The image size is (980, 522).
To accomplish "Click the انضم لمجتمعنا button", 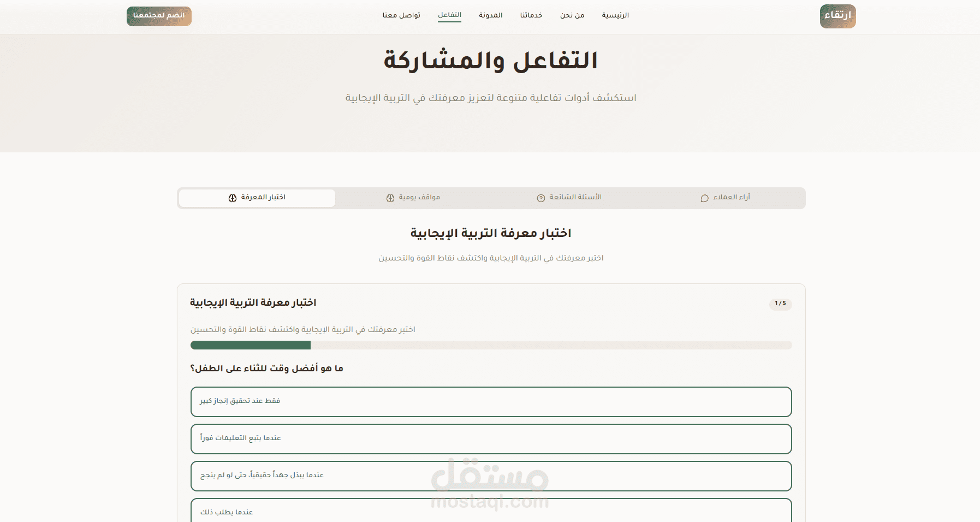I will [159, 16].
